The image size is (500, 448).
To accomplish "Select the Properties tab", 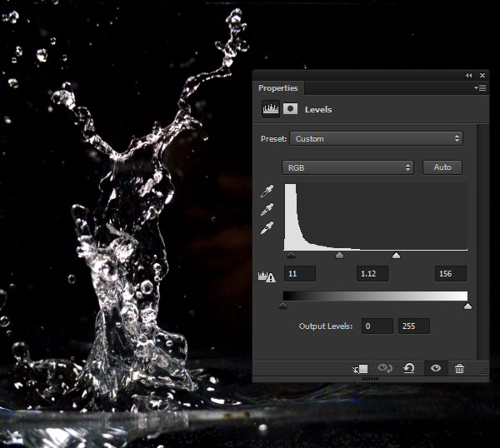I will (x=278, y=88).
